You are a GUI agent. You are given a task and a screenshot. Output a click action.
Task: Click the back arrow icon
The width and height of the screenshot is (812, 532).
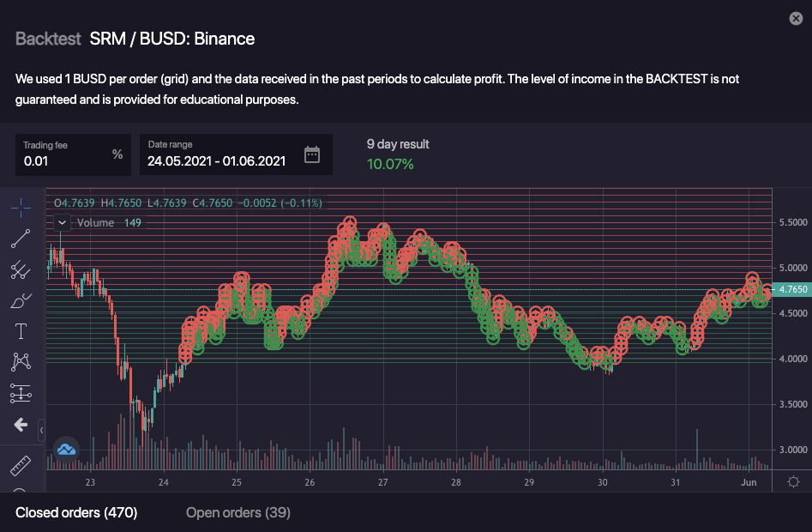coord(21,425)
